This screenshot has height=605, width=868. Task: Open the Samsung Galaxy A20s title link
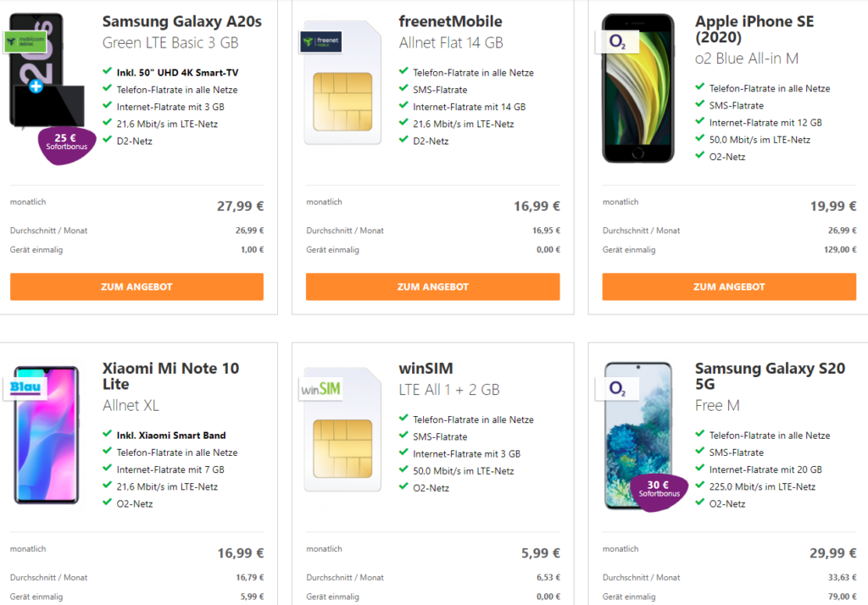(181, 21)
